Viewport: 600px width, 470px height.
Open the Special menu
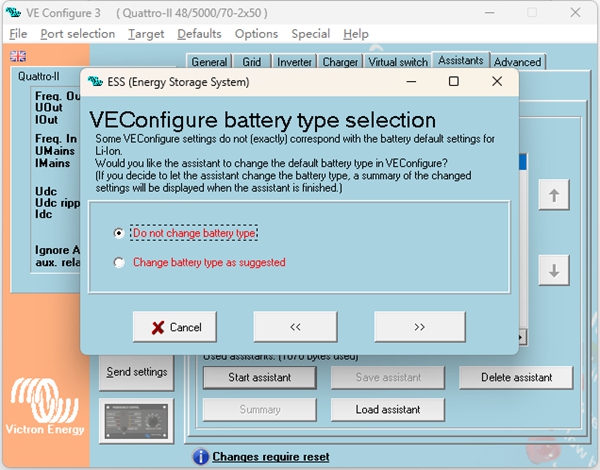[311, 34]
